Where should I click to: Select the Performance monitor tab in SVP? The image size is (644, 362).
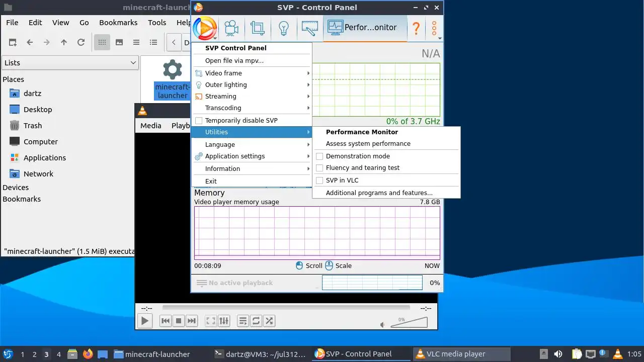click(x=365, y=28)
